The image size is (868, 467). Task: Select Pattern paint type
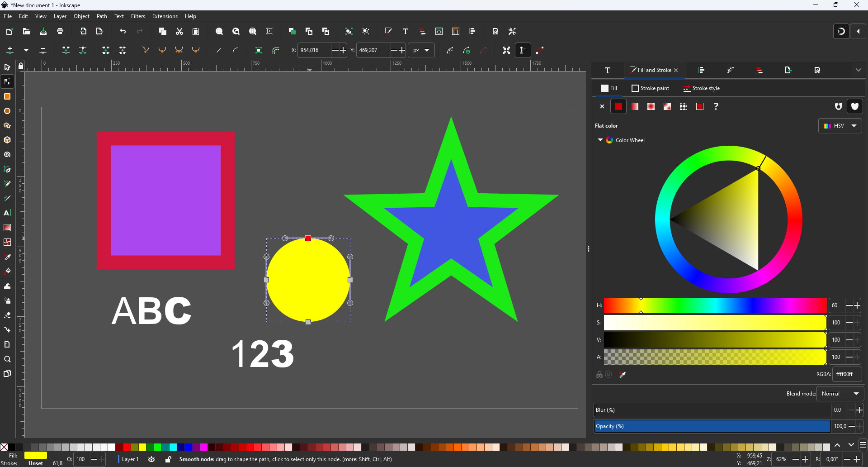[684, 106]
